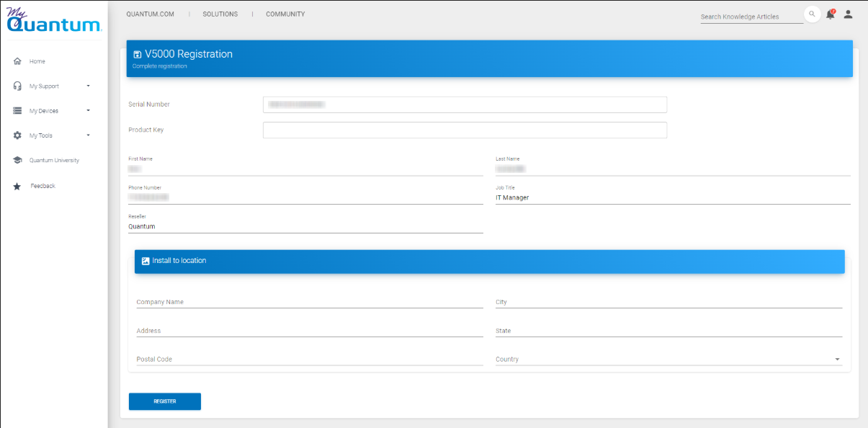Focus the Company Name field
Screen dimensions: 868x428
(309, 302)
